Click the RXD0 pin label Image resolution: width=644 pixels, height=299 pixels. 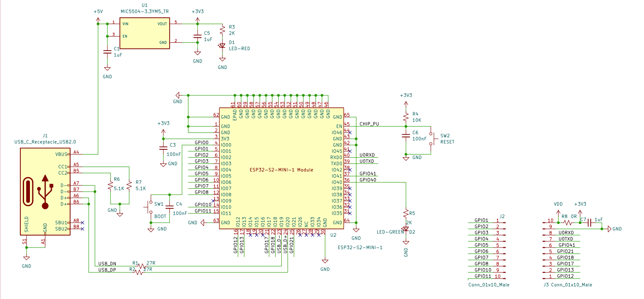click(x=336, y=158)
